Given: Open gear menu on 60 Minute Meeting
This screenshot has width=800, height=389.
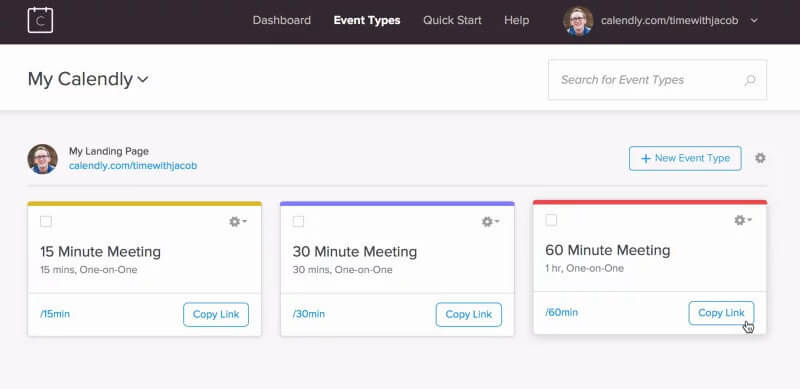Looking at the screenshot, I should (743, 220).
